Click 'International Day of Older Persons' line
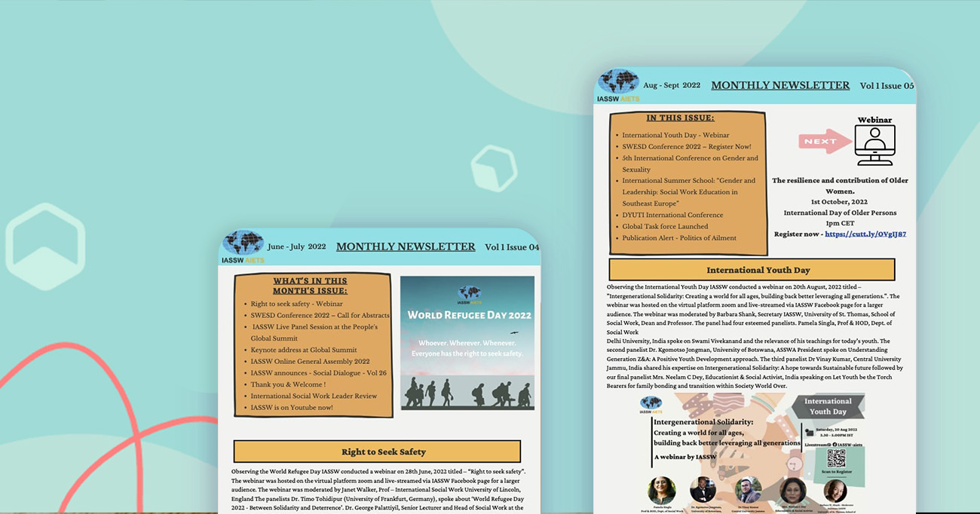This screenshot has width=980, height=514. 840,213
